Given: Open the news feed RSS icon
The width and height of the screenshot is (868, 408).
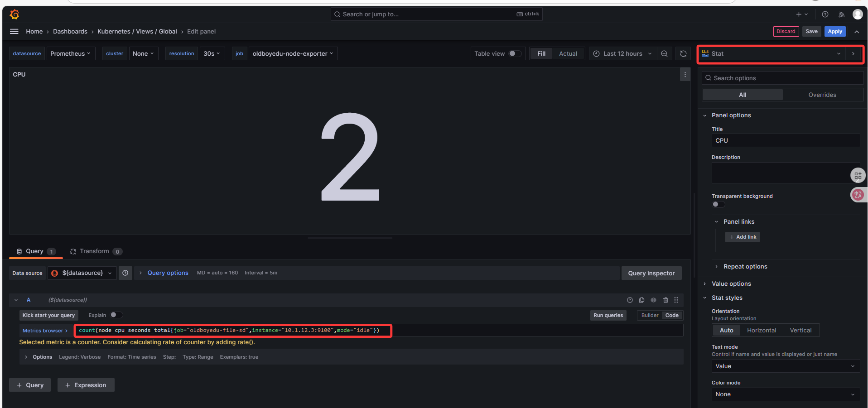Looking at the screenshot, I should 841,14.
